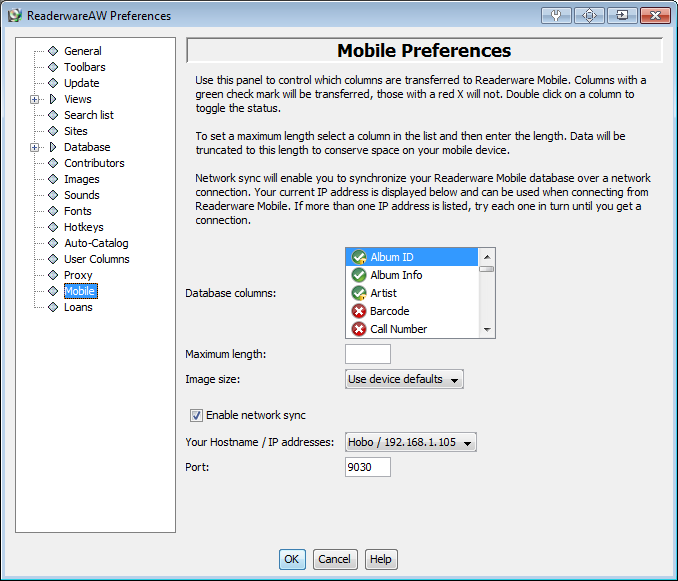Viewport: 678px width, 581px height.
Task: Click the ReaderwareAW app icon in title bar
Action: [15, 16]
